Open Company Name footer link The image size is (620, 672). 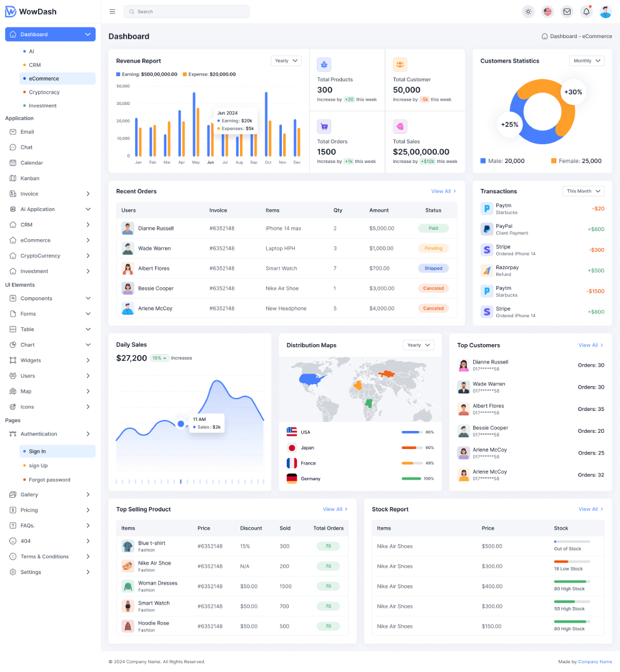click(x=595, y=662)
